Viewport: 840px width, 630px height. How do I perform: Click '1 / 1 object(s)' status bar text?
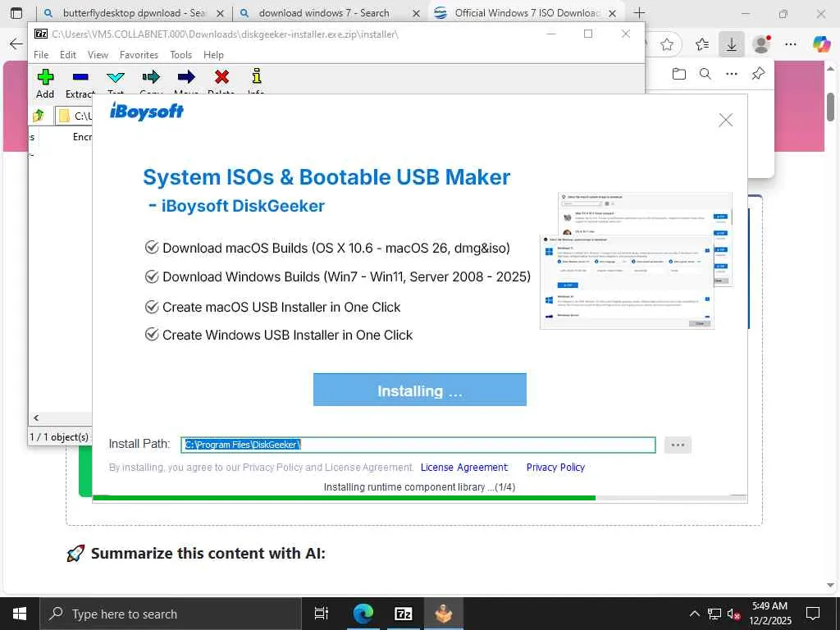point(59,436)
